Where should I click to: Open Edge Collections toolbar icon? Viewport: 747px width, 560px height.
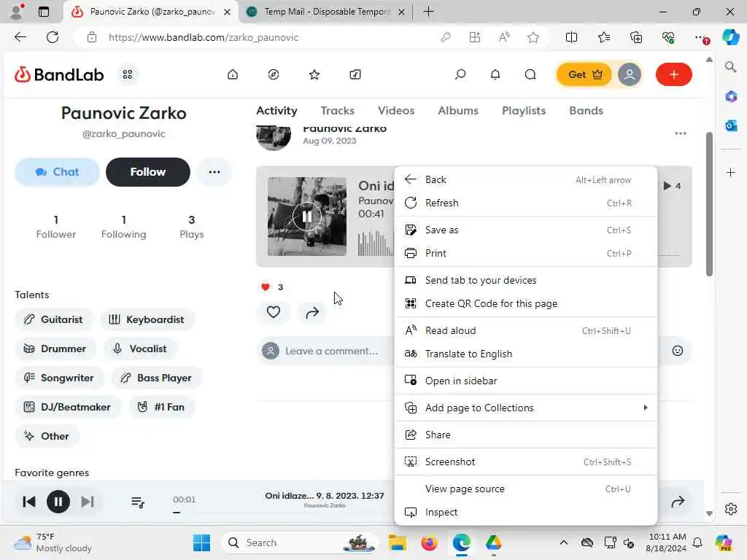tap(636, 37)
